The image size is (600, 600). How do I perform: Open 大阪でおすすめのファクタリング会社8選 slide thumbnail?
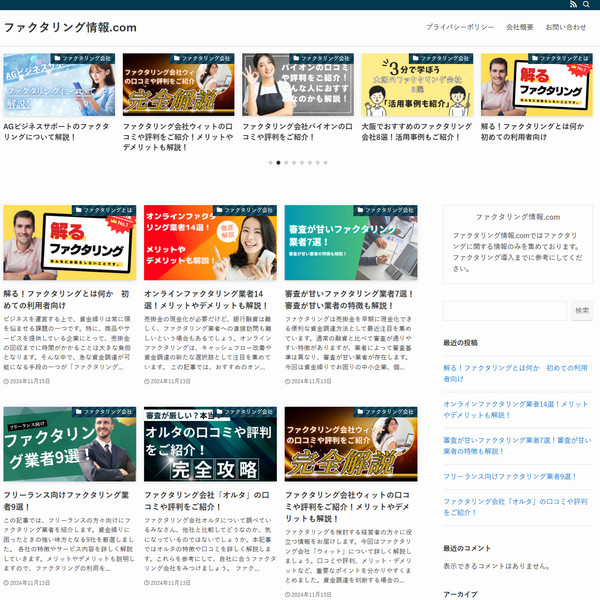pos(417,85)
